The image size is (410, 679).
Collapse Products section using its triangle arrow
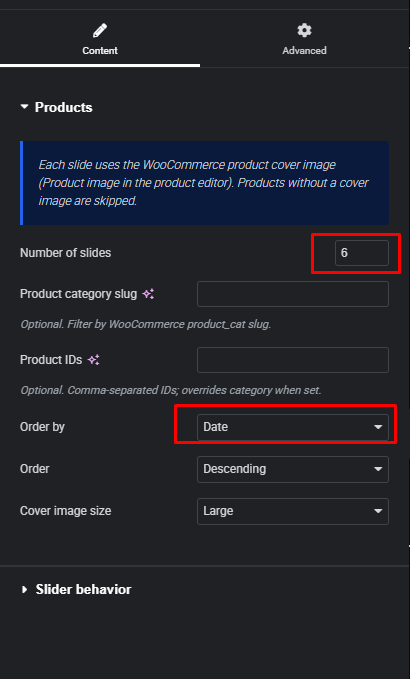(x=25, y=107)
